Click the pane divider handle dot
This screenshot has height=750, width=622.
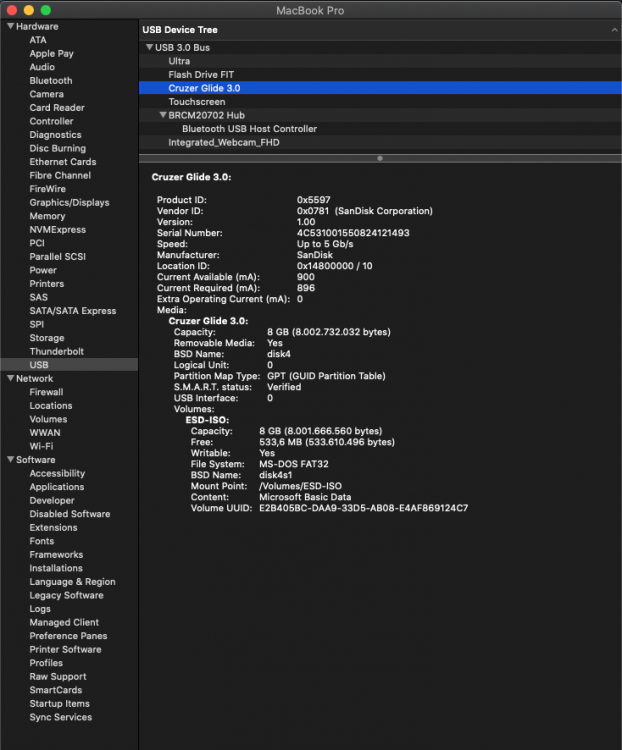tap(379, 158)
